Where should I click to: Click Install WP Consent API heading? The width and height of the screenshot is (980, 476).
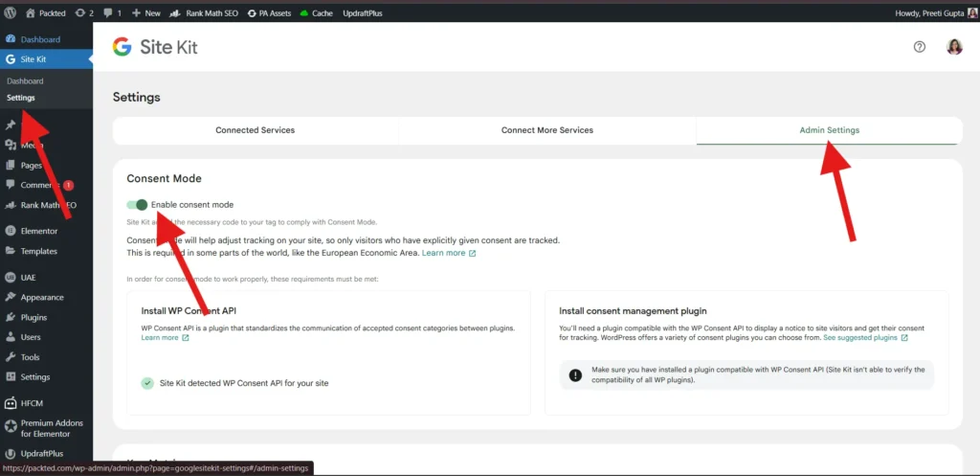click(x=189, y=310)
